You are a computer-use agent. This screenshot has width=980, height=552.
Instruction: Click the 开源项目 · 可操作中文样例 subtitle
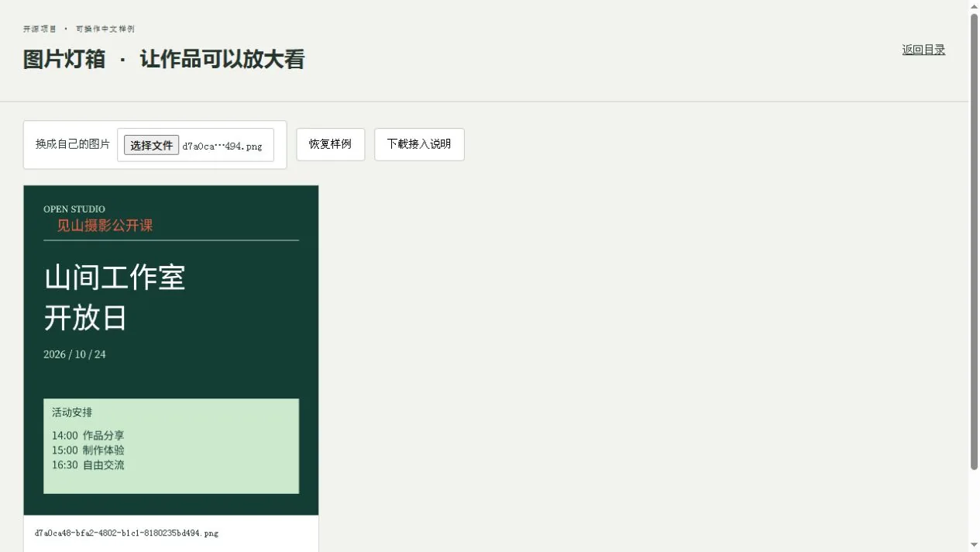pos(79,29)
